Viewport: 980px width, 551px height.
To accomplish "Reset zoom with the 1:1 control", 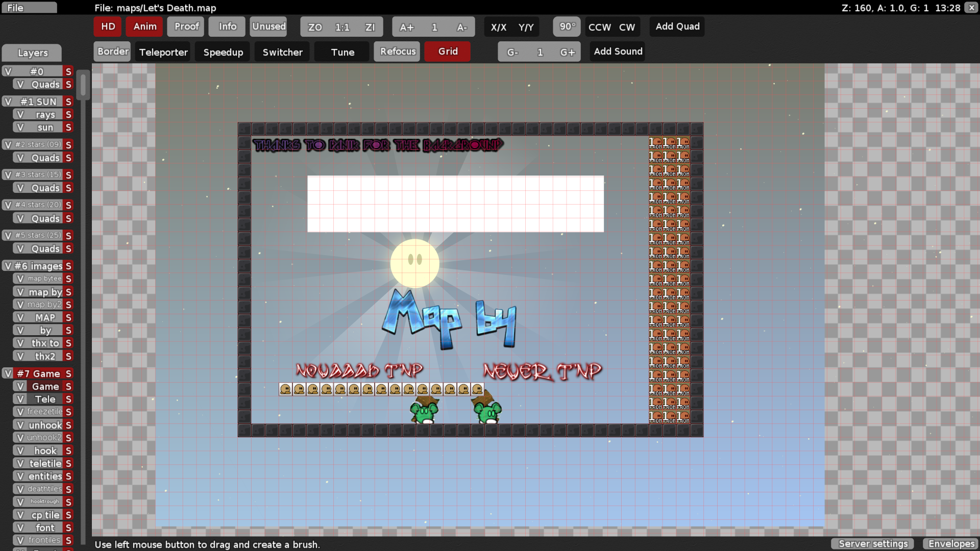I will [x=341, y=27].
